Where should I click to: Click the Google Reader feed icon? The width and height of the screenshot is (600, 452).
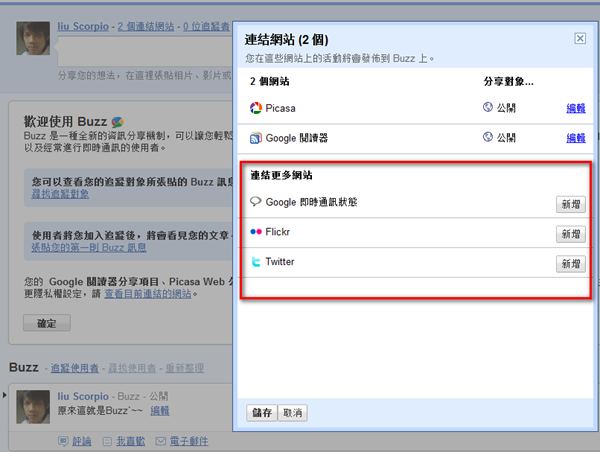coord(256,138)
